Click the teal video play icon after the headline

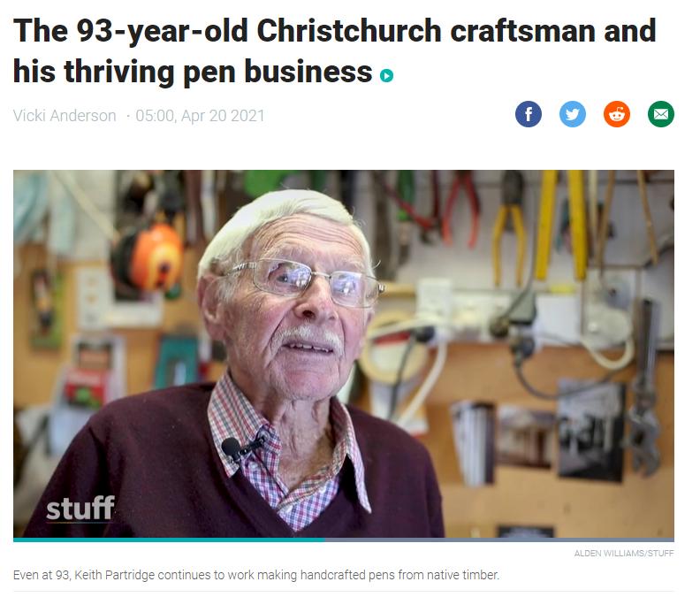386,75
